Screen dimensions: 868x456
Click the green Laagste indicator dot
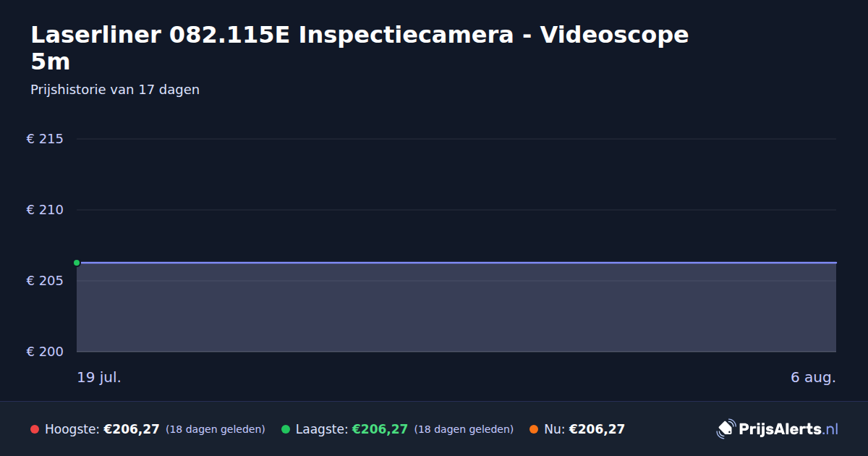[286, 429]
